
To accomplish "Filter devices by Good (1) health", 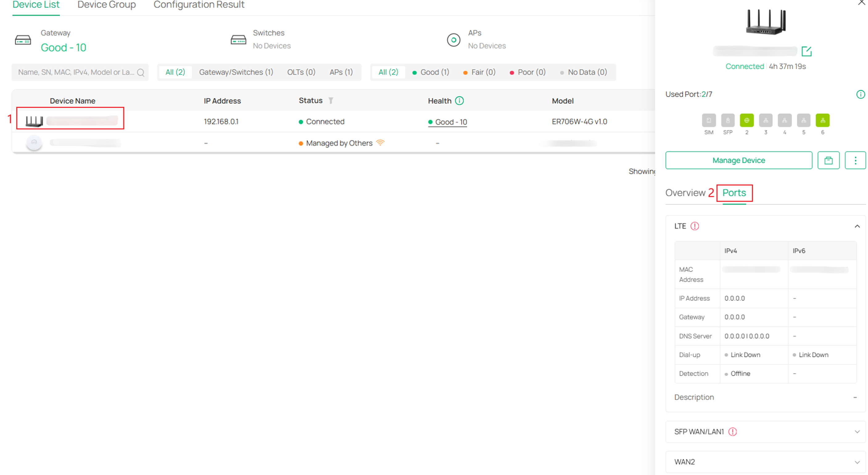I will tap(431, 72).
